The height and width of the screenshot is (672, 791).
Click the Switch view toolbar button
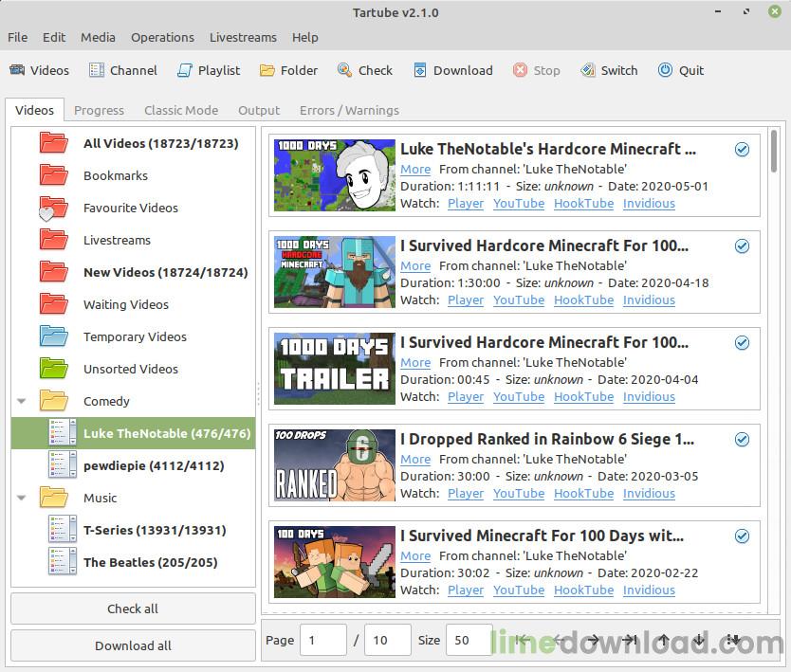[609, 70]
